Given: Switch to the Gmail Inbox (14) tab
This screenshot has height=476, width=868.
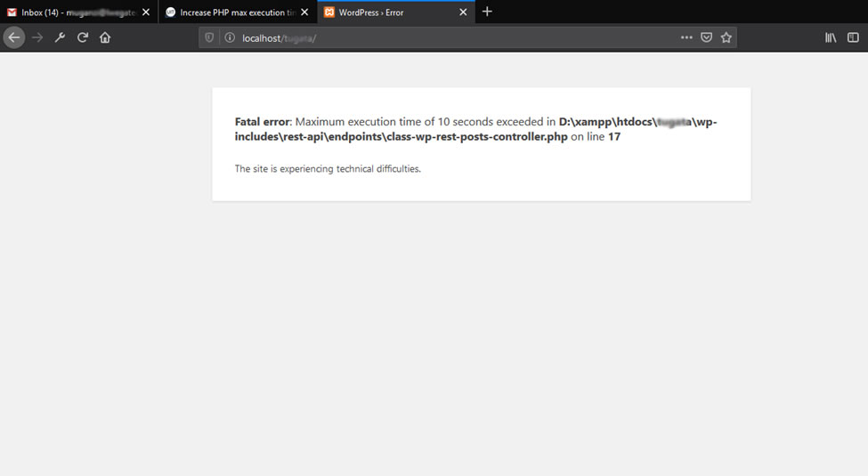Looking at the screenshot, I should [x=71, y=12].
